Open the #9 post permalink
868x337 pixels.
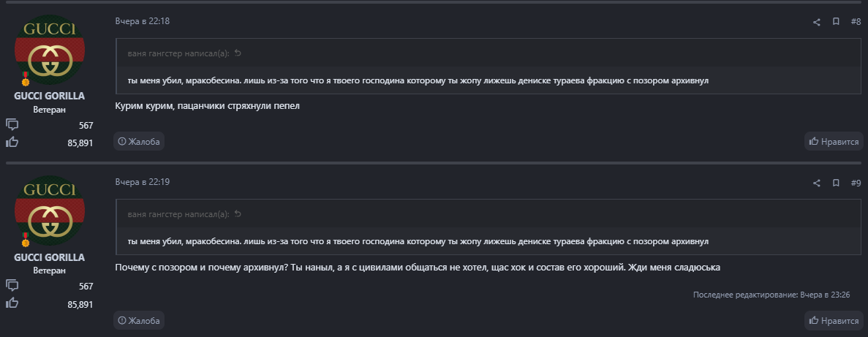856,182
